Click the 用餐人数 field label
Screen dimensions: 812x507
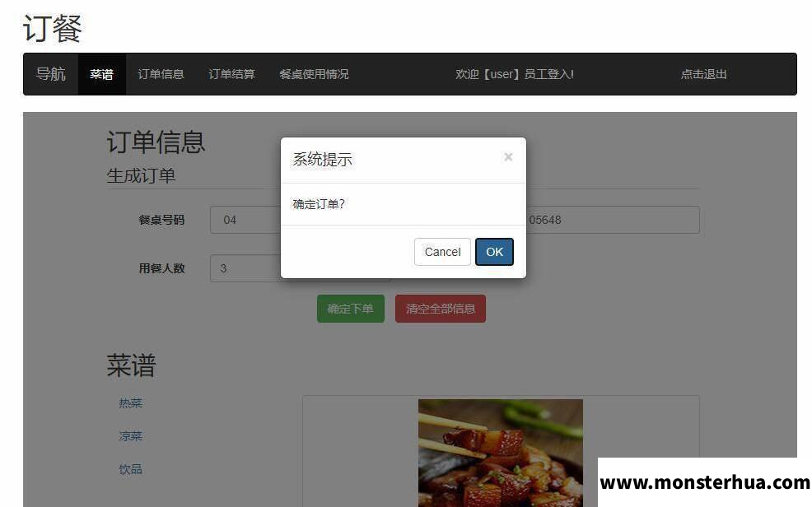pyautogui.click(x=161, y=268)
